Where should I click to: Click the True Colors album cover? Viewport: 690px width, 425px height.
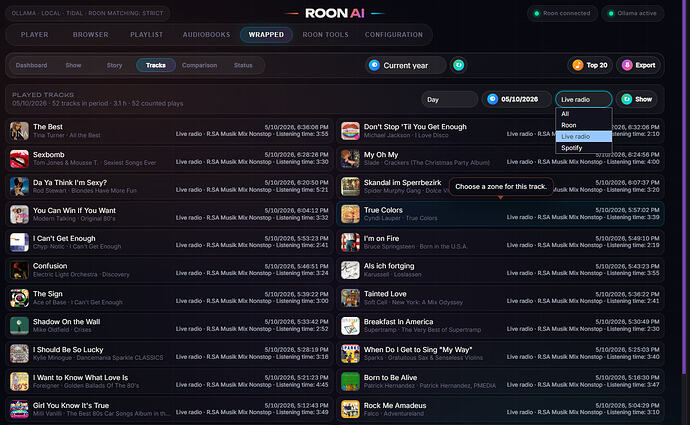click(350, 214)
